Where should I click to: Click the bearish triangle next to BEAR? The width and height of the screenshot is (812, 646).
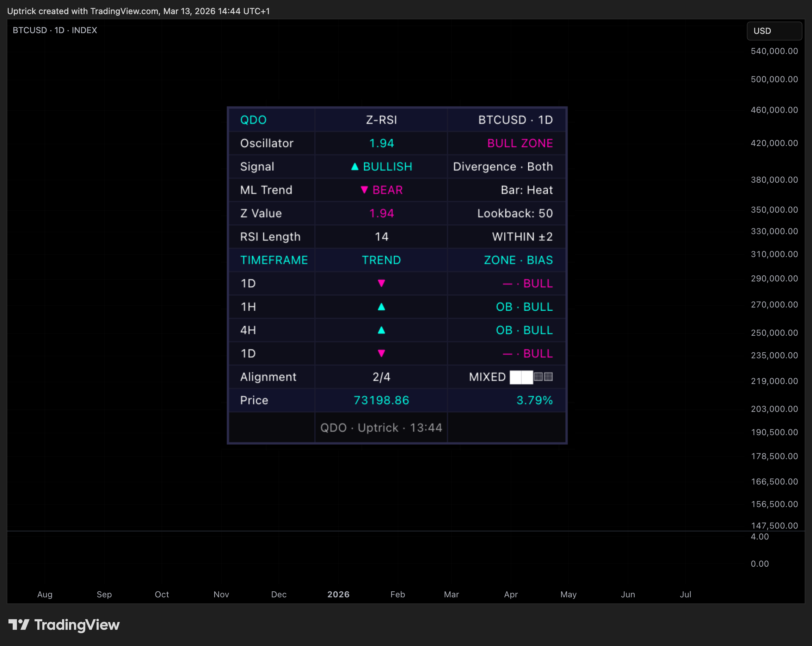tap(364, 190)
